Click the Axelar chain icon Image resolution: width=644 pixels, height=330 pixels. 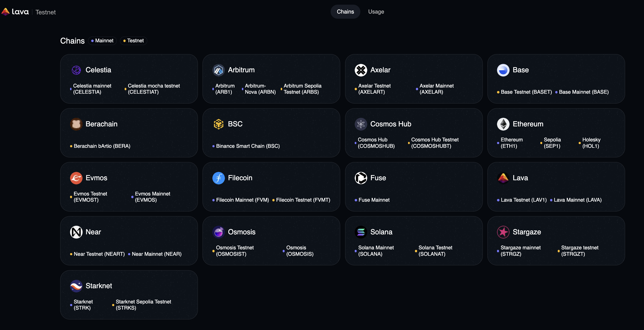click(361, 70)
